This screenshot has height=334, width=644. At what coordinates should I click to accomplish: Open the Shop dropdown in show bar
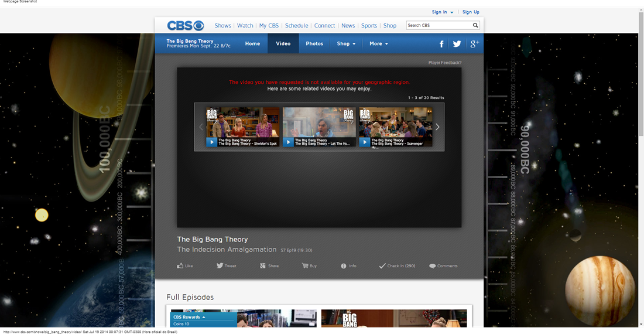[x=346, y=43]
